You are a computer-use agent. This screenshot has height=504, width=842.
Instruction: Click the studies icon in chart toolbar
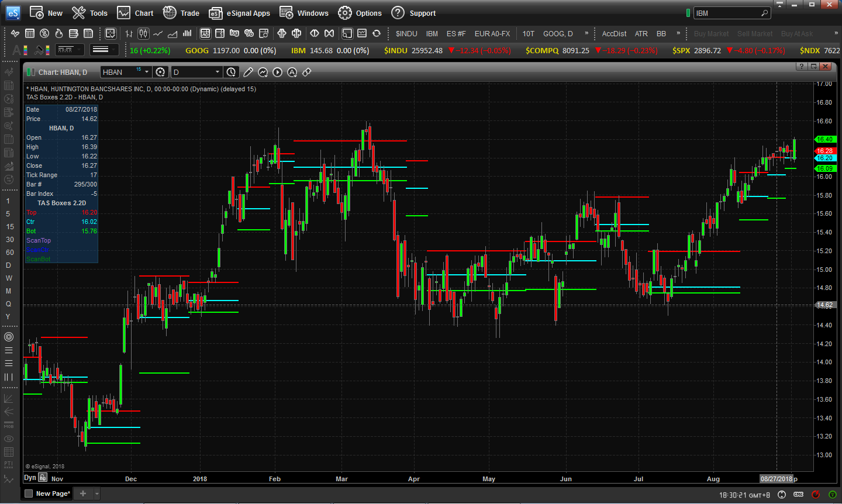263,72
